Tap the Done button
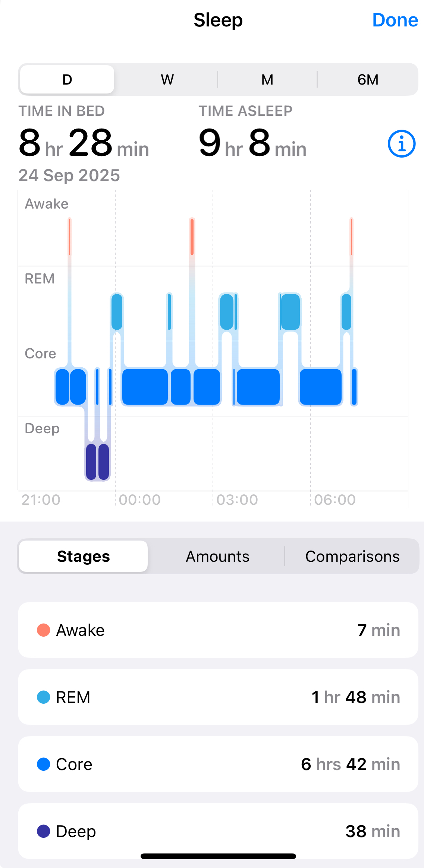Viewport: 424px width, 868px height. click(x=395, y=20)
